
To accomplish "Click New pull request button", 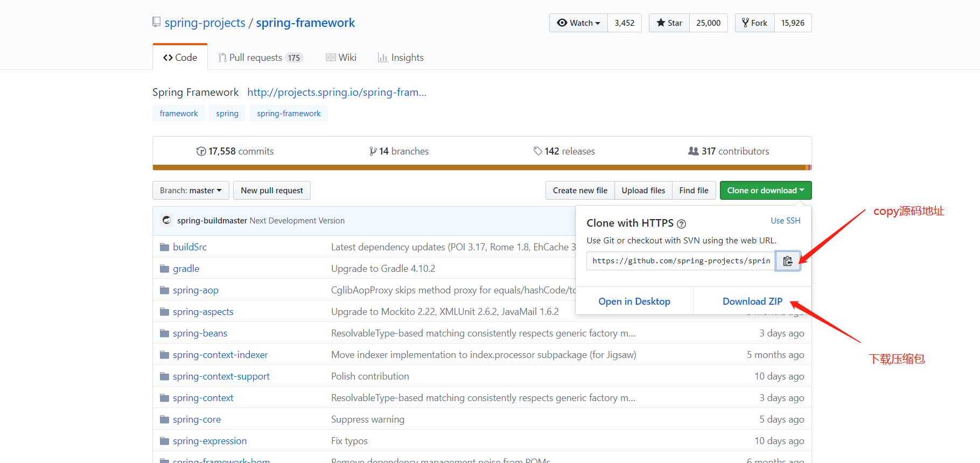I will (272, 191).
